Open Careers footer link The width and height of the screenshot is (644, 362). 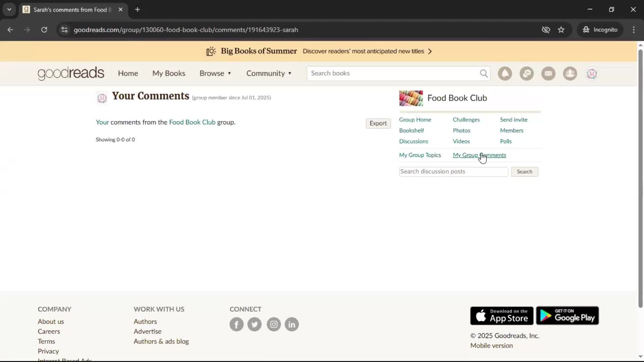point(49,331)
